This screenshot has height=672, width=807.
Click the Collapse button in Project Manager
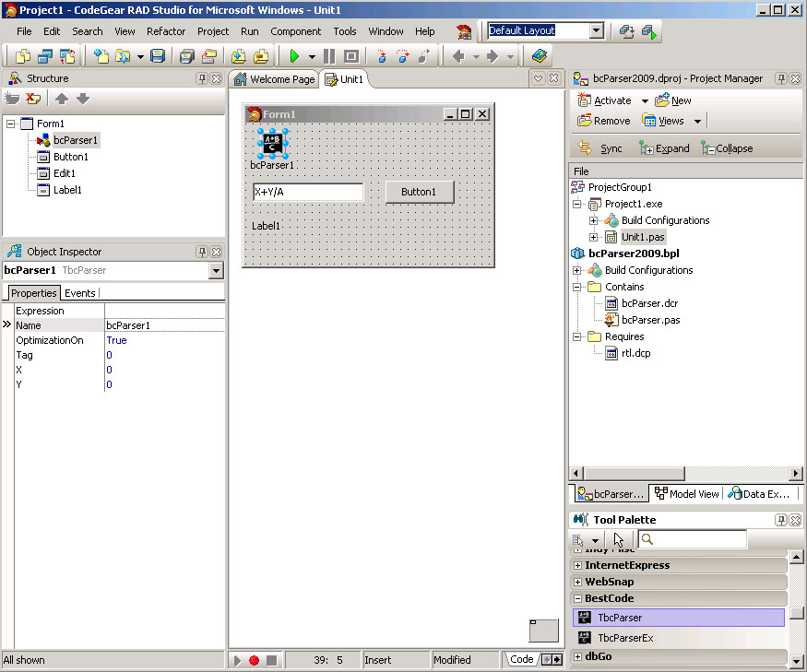click(727, 148)
